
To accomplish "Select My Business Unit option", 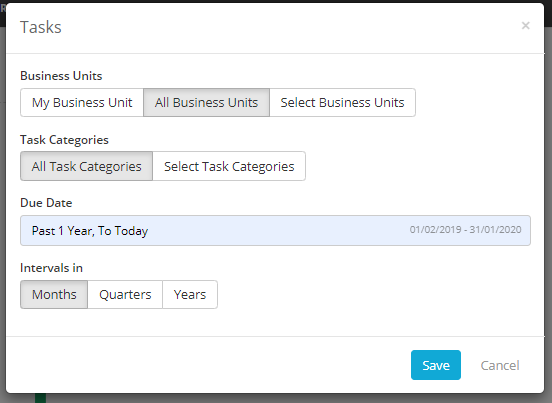I will tap(82, 102).
